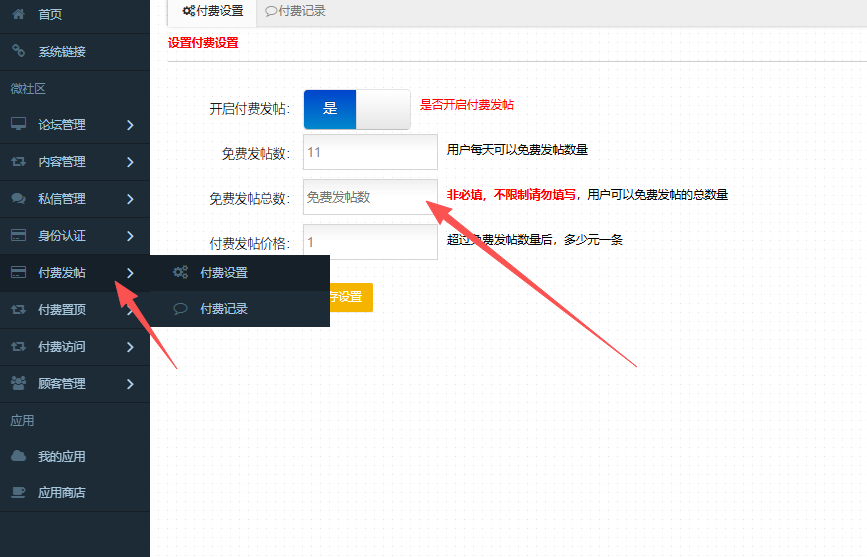Click the card icon beside 身份认证
Image resolution: width=867 pixels, height=557 pixels.
(18, 236)
